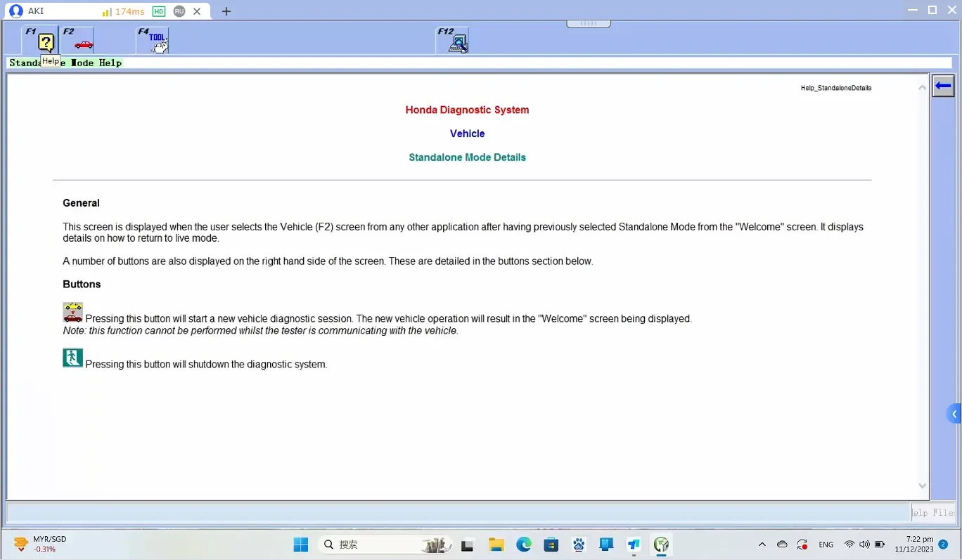The image size is (962, 560).
Task: Open the clock showing 7:22 pm
Action: coord(913,545)
